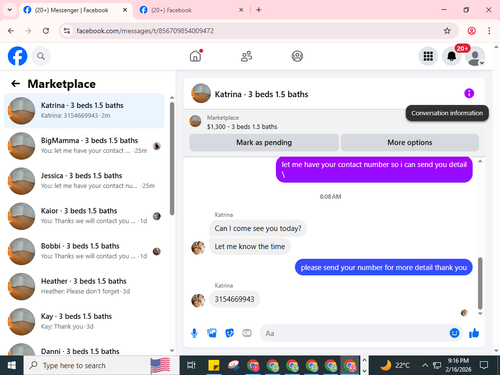The height and width of the screenshot is (375, 500).
Task: Open the account profile avatar menu
Action: coord(475,56)
